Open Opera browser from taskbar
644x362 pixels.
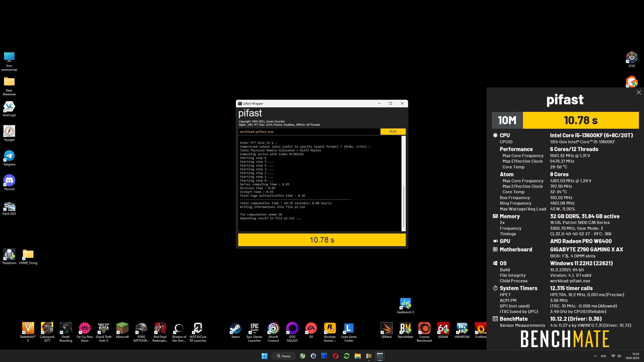(x=335, y=356)
